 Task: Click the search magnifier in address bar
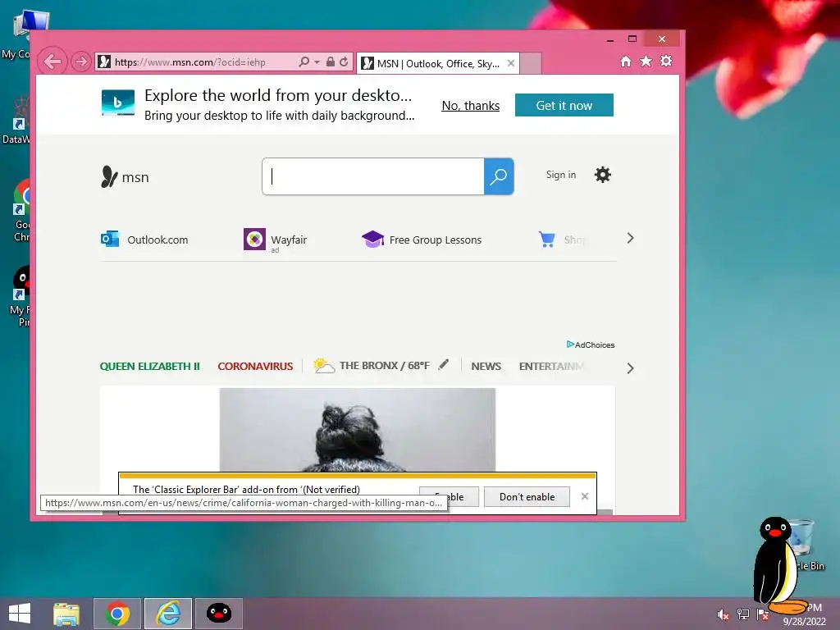pos(304,62)
